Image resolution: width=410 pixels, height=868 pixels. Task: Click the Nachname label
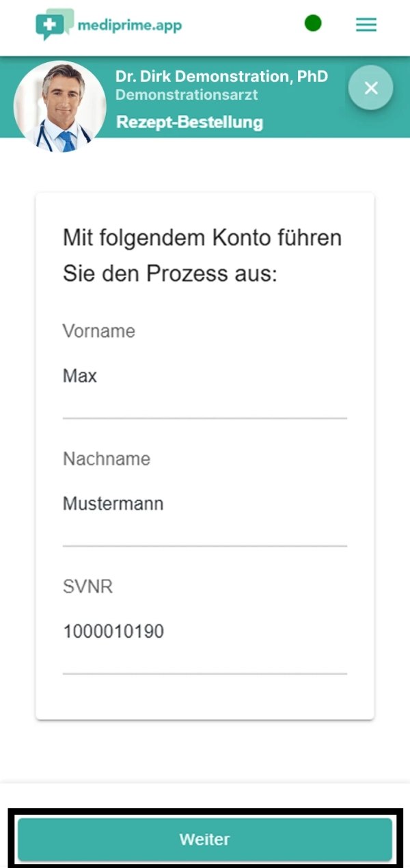[x=107, y=459]
